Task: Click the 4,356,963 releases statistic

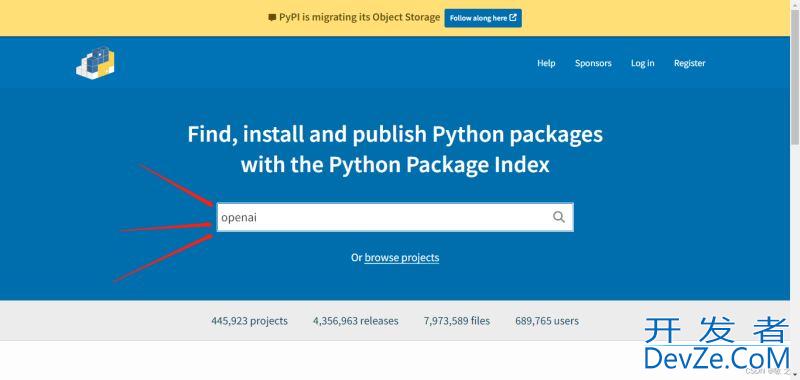Action: (x=356, y=321)
